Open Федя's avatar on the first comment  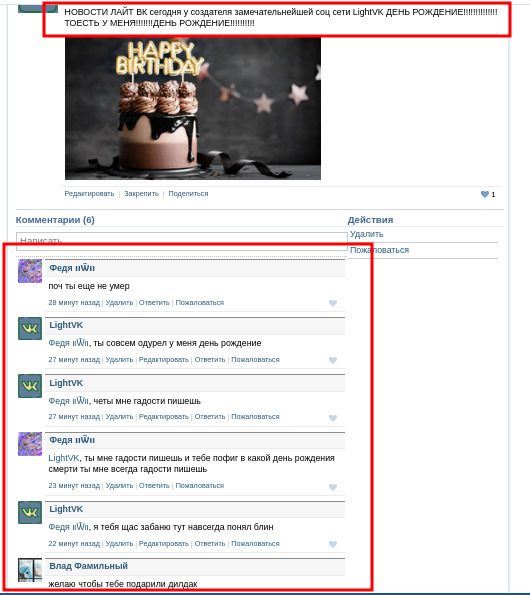pos(30,271)
